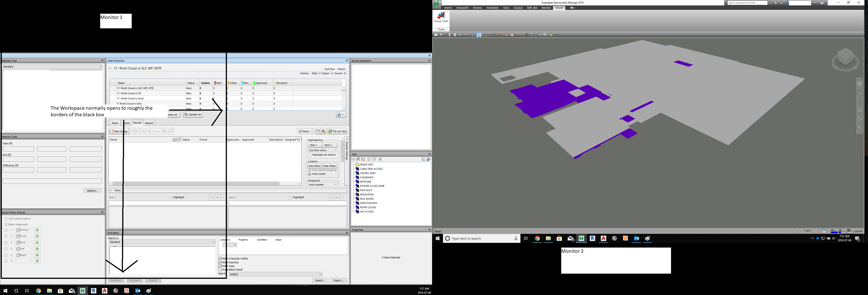Activate the Select arrow tool
868x295 pixels.
pyautogui.click(x=479, y=35)
